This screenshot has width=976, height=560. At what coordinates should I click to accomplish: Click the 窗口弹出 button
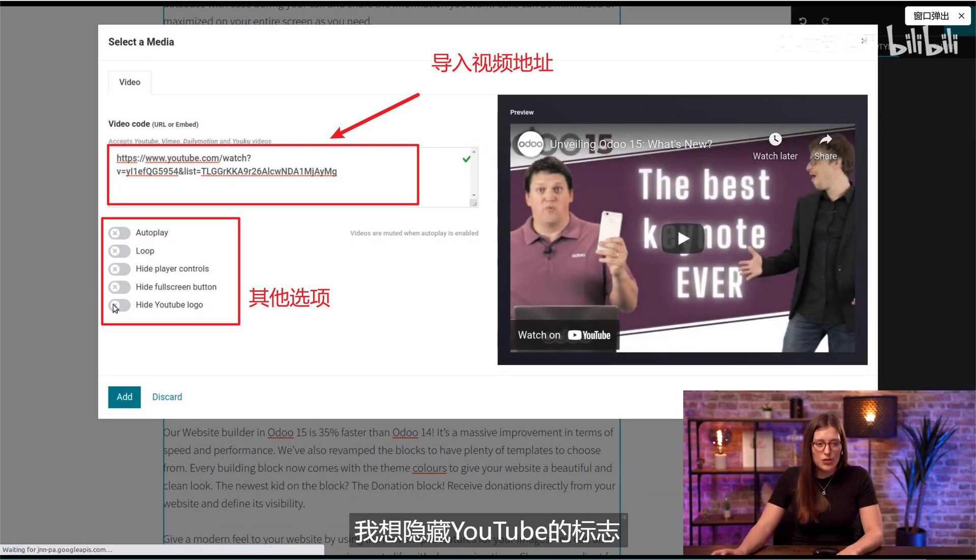tap(931, 16)
